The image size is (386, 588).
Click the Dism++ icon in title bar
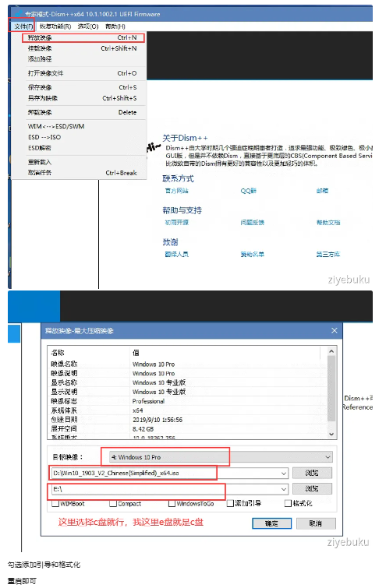coord(19,14)
